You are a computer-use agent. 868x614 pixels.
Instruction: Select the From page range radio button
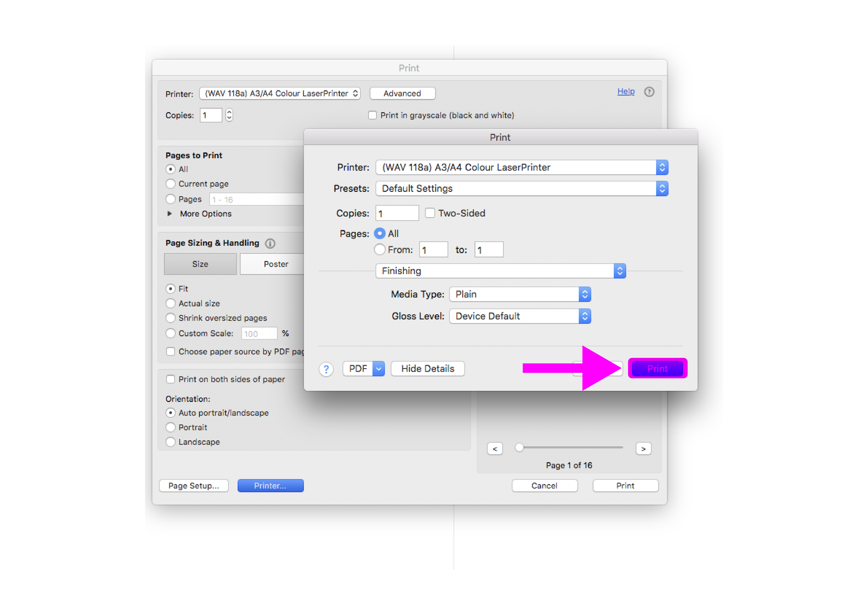[x=380, y=250]
